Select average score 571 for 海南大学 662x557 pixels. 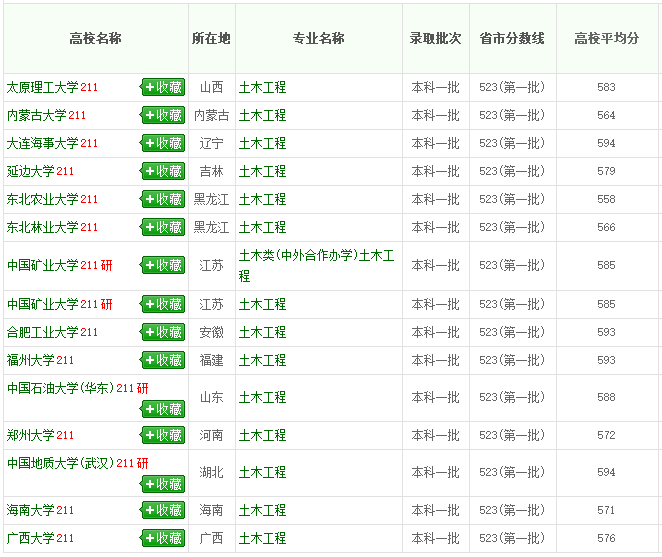tap(606, 510)
